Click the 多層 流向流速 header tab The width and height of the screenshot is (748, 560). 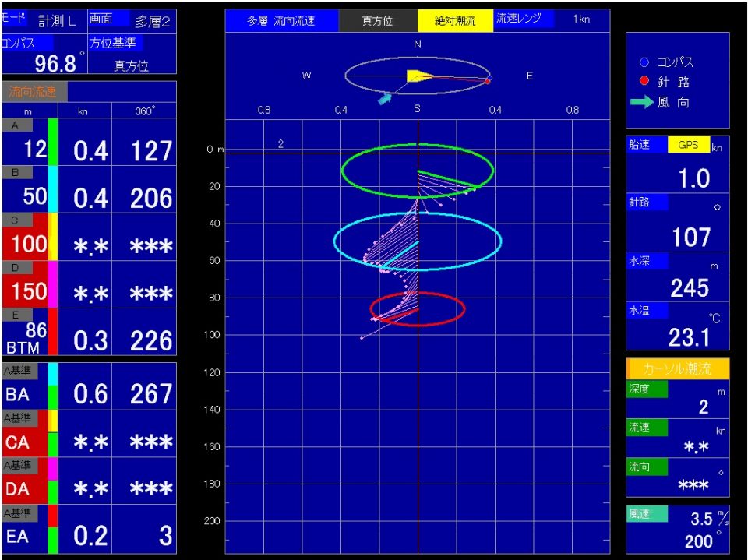(x=281, y=20)
